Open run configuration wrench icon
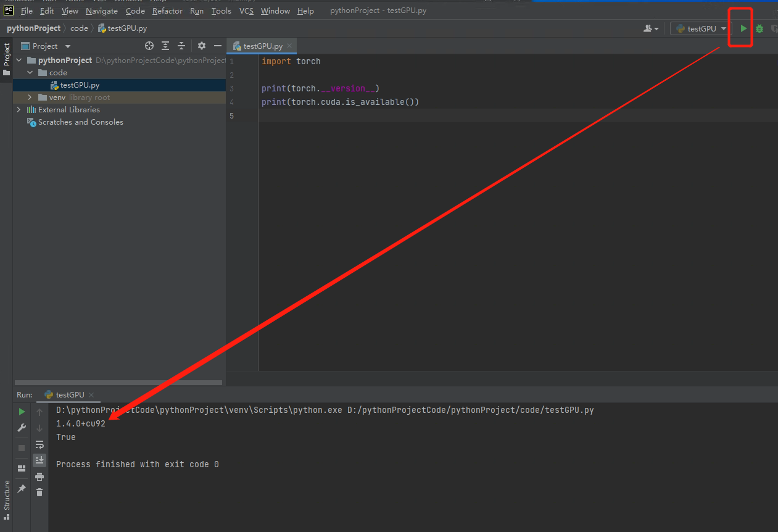 (x=22, y=428)
